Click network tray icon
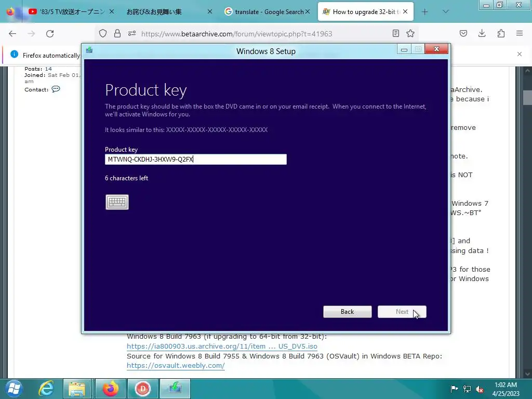532x399 pixels. click(467, 389)
